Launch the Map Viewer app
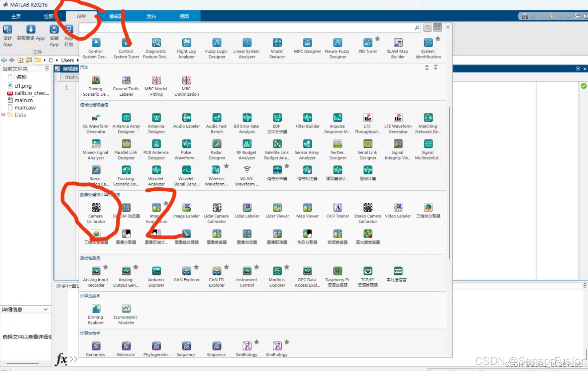588x371 pixels. [x=307, y=211]
